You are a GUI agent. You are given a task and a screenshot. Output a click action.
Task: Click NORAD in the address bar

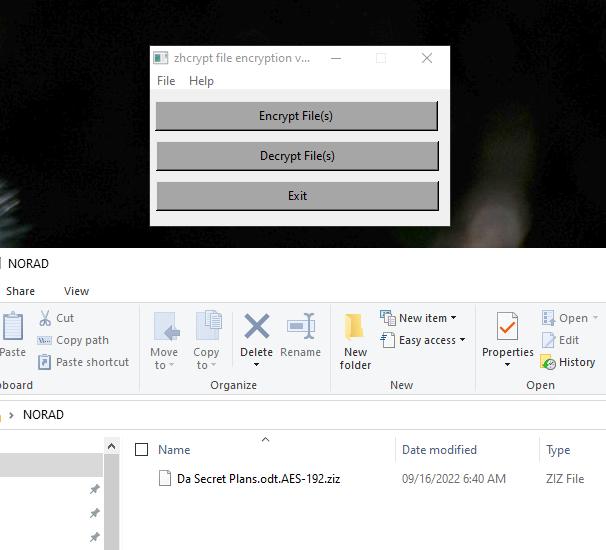click(43, 415)
